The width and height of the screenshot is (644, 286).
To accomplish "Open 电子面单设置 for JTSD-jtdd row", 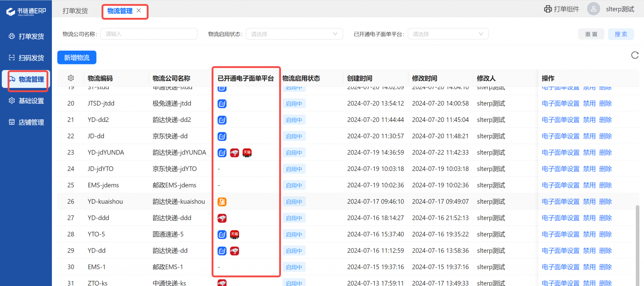I will click(x=560, y=103).
